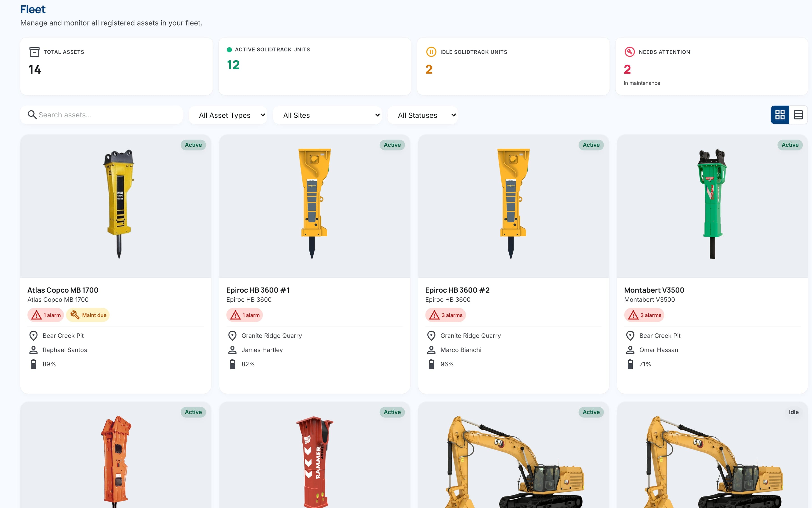
Task: Open the green Montabert V3500 breaker image
Action: point(712,204)
